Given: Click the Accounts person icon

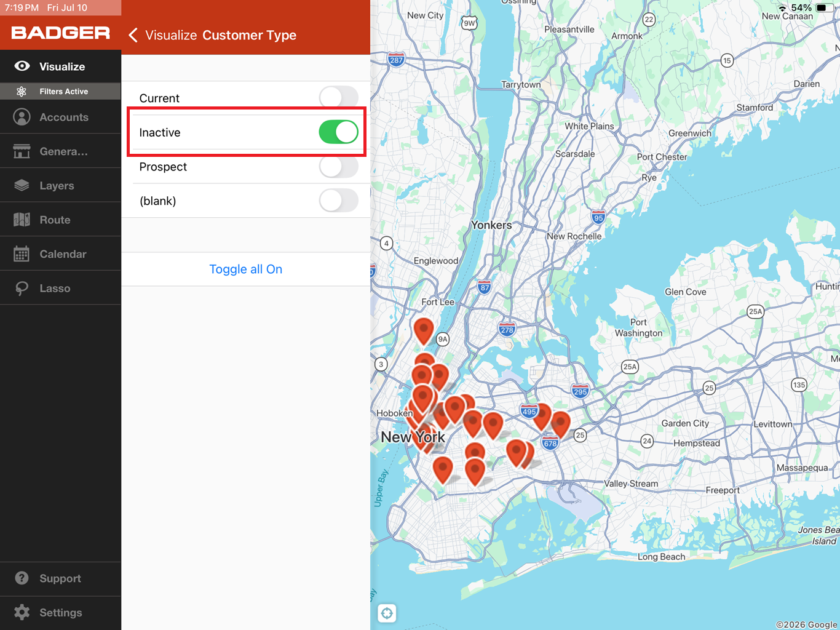Looking at the screenshot, I should point(22,117).
